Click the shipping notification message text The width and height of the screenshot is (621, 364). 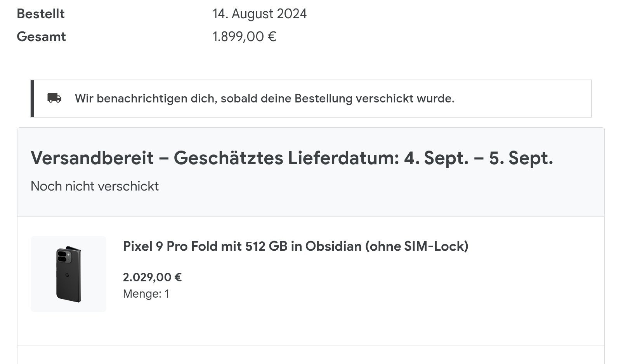[x=265, y=98]
